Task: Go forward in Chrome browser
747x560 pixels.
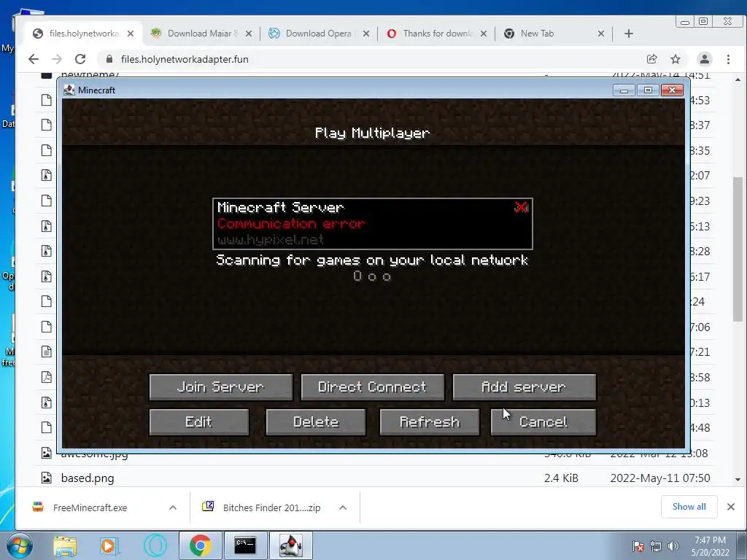Action: tap(57, 59)
